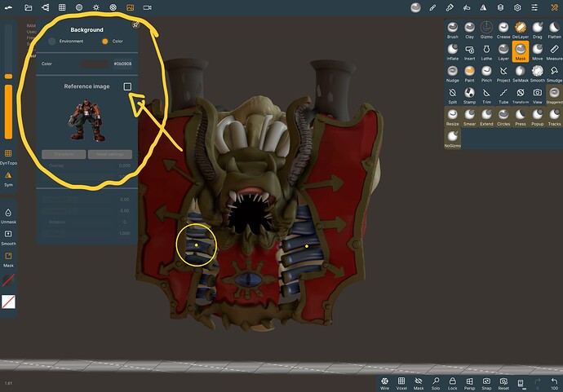Click the white color swatch in left sidebar

pyautogui.click(x=8, y=302)
